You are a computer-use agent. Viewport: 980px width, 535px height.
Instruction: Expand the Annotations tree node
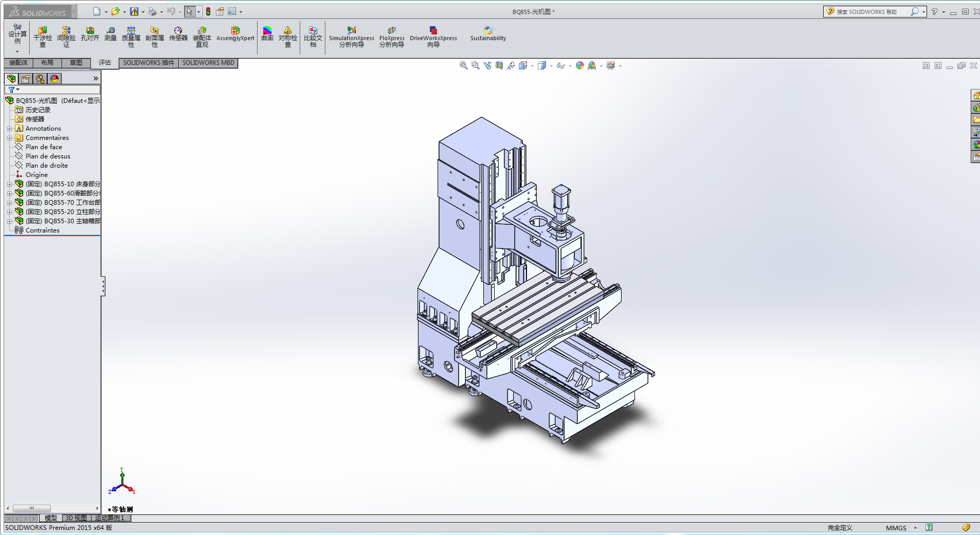click(x=9, y=129)
